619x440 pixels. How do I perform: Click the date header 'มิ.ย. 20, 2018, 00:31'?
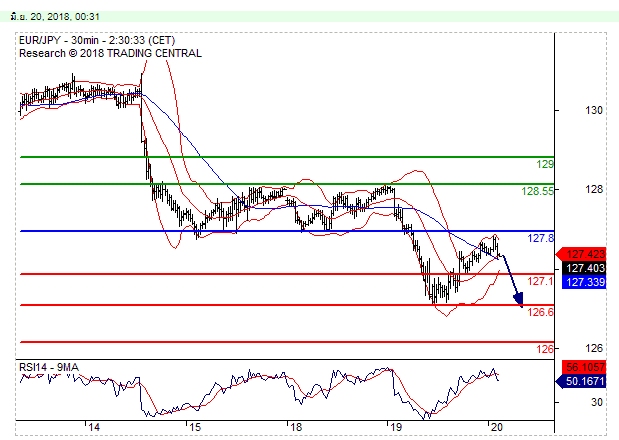click(x=55, y=17)
